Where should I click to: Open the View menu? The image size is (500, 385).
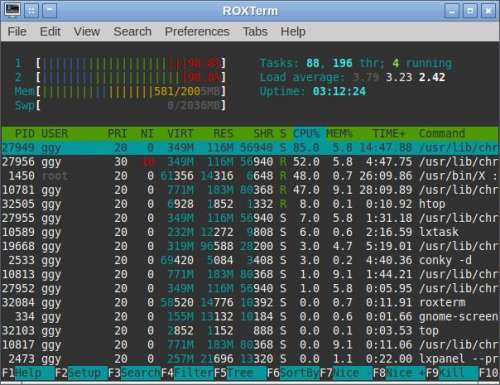pyautogui.click(x=87, y=32)
